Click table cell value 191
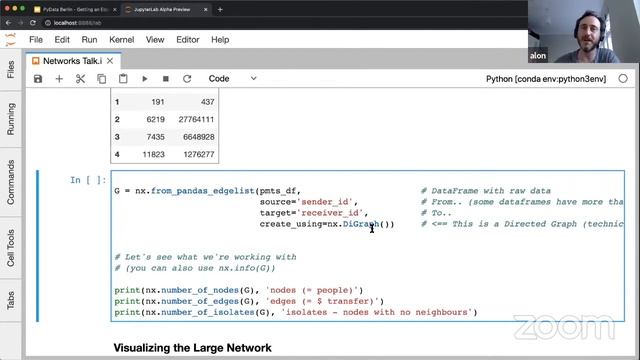 click(158, 102)
